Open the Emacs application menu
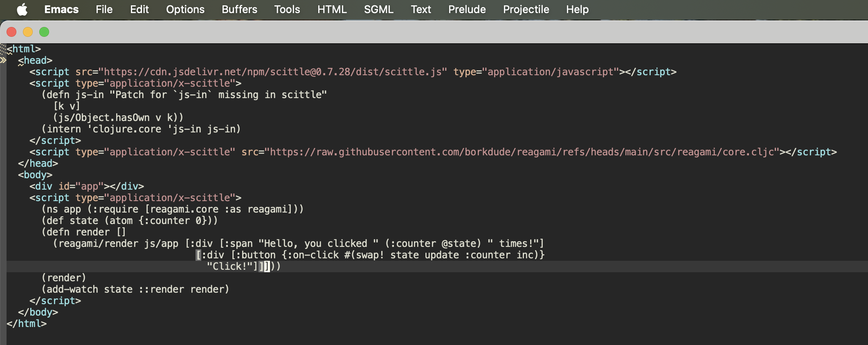 (61, 9)
